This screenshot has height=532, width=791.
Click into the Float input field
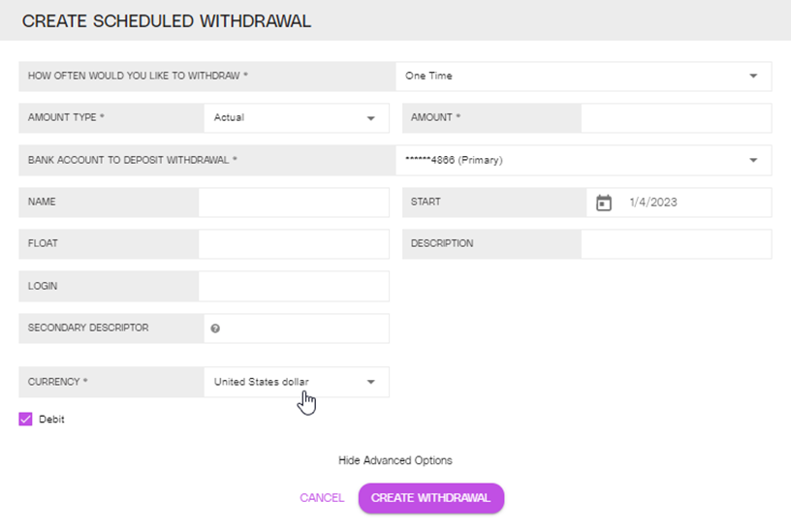(x=294, y=244)
